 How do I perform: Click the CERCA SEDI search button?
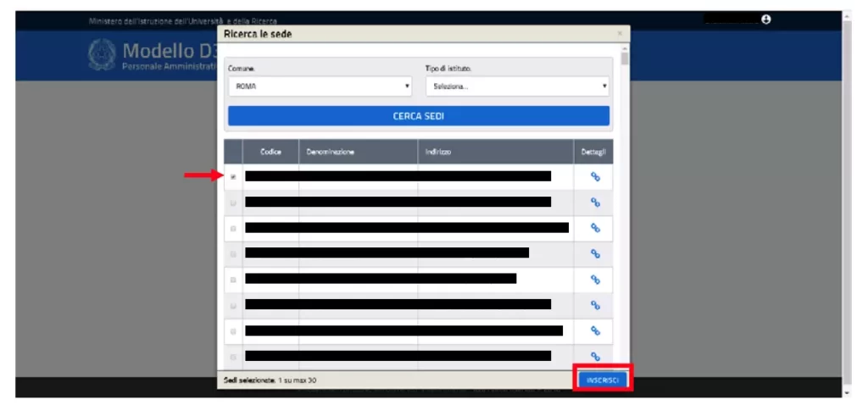pos(419,116)
